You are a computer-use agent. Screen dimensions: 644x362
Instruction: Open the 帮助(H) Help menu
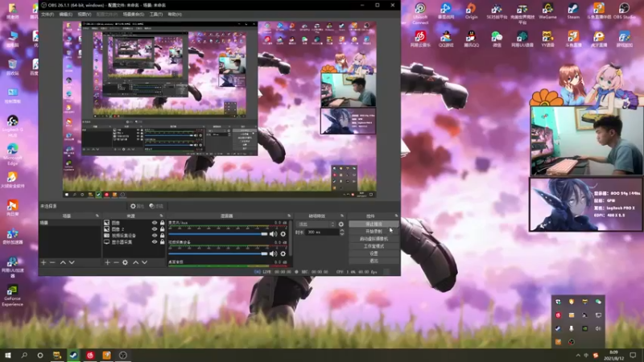pyautogui.click(x=175, y=14)
